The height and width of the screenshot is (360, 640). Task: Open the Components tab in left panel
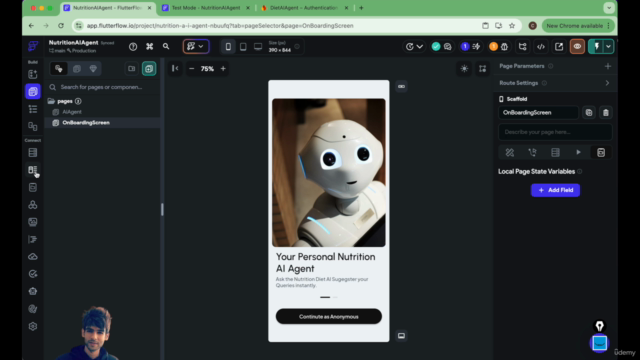[x=76, y=69]
